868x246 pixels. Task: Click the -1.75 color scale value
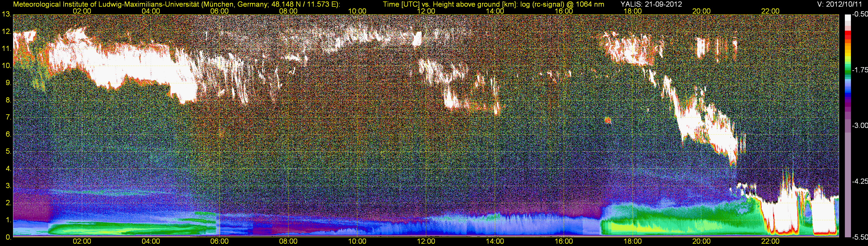[x=860, y=70]
